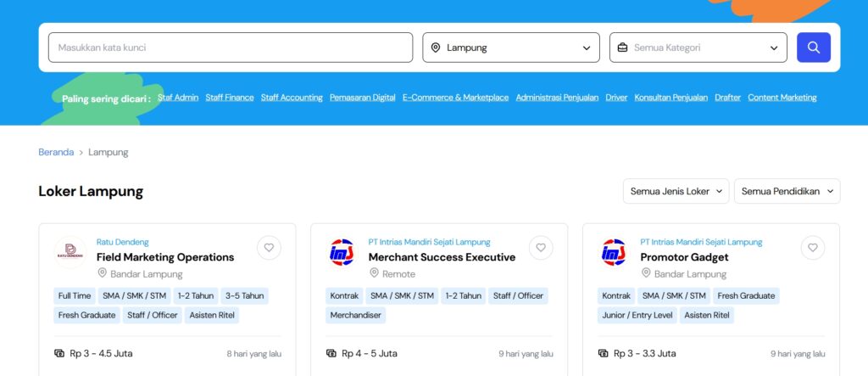Image resolution: width=868 pixels, height=376 pixels.
Task: Open the Field Marketing Operations job title
Action: coord(165,257)
